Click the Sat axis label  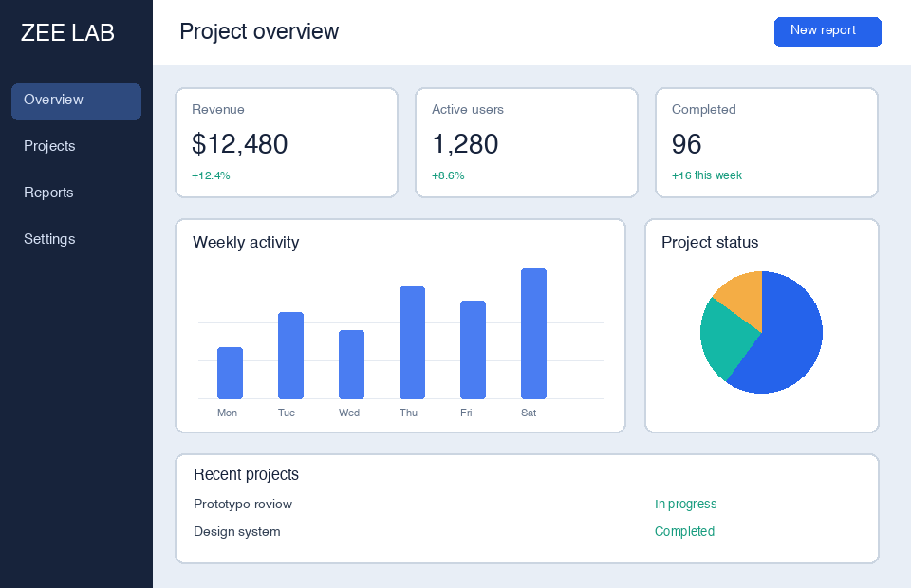(x=529, y=413)
